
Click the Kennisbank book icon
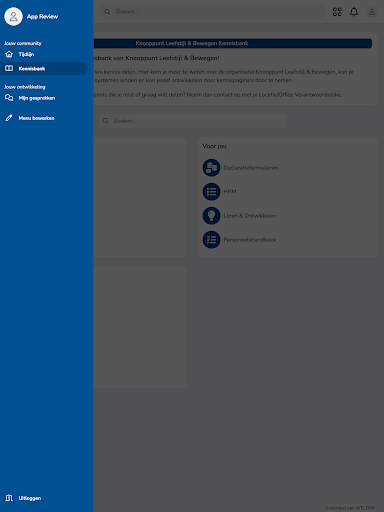pyautogui.click(x=9, y=69)
